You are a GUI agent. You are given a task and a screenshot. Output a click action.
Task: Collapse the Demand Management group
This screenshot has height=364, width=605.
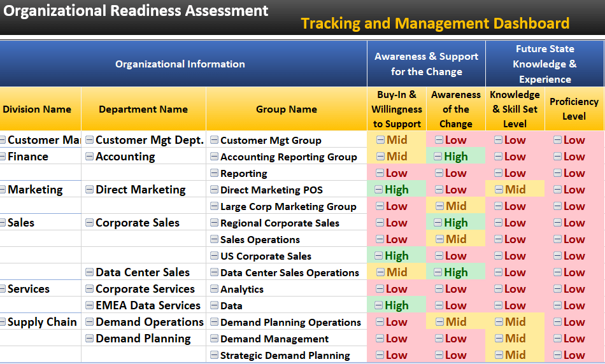click(214, 339)
